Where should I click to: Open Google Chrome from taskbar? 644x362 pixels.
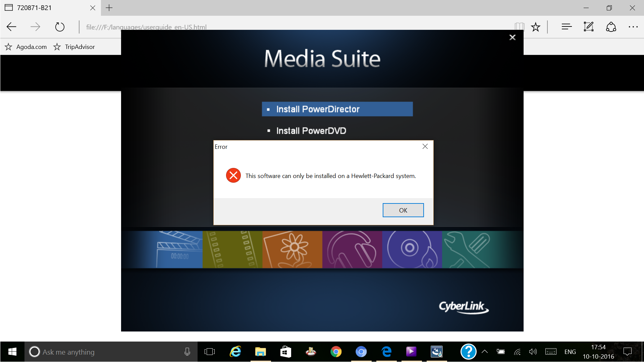pos(336,352)
